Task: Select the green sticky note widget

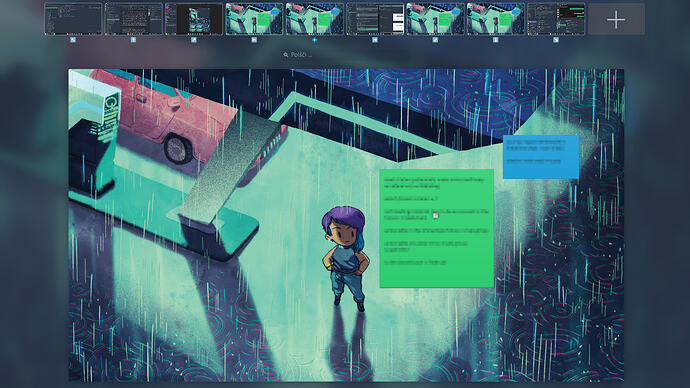Action: coord(437,228)
